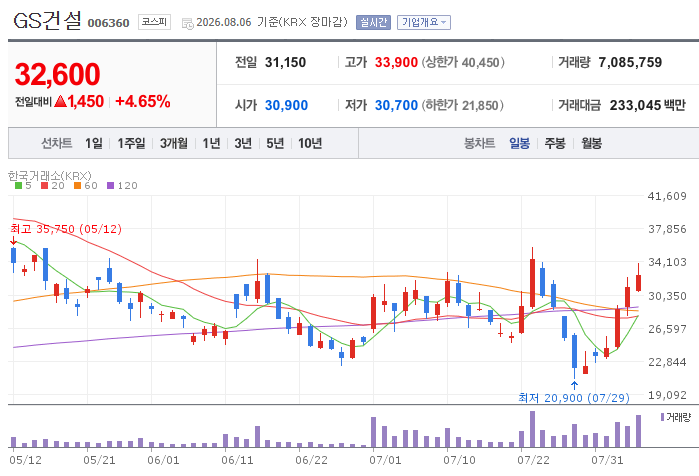The image size is (699, 476).
Task: Select the 5년 line chart tab
Action: pos(275,144)
